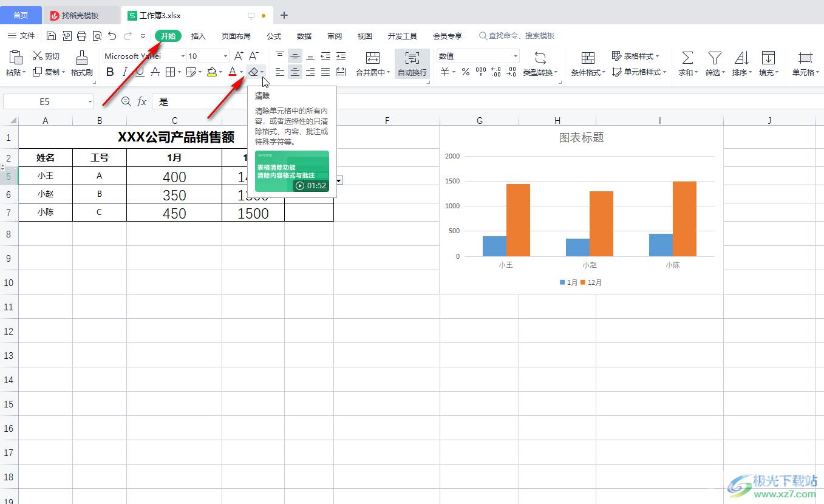Viewport: 824px width, 504px height.
Task: Open Print Preview from quick access toolbar
Action: pos(97,36)
